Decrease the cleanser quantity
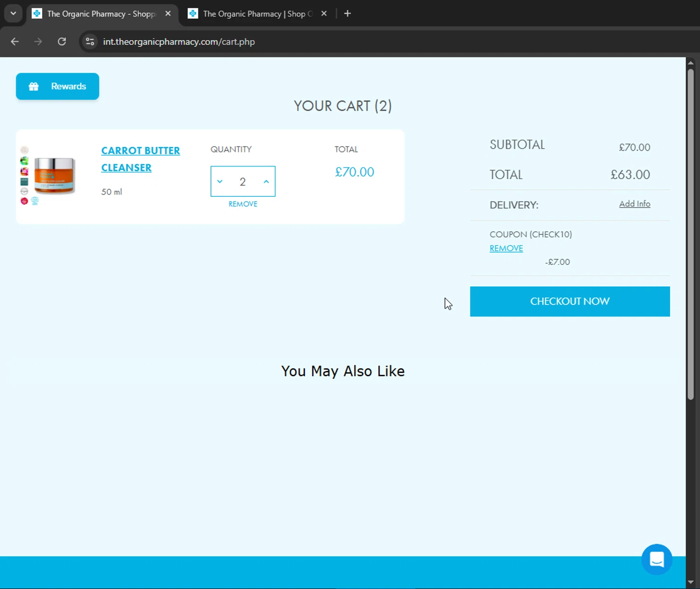The width and height of the screenshot is (700, 589). [220, 181]
